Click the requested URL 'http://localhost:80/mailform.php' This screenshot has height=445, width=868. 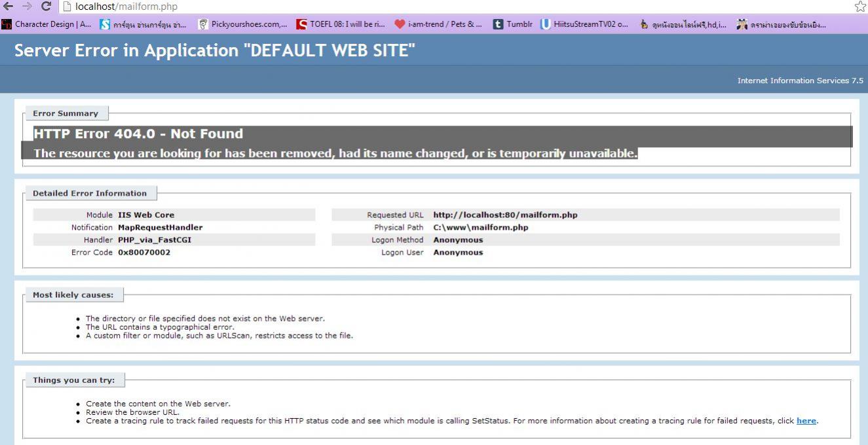coord(505,215)
